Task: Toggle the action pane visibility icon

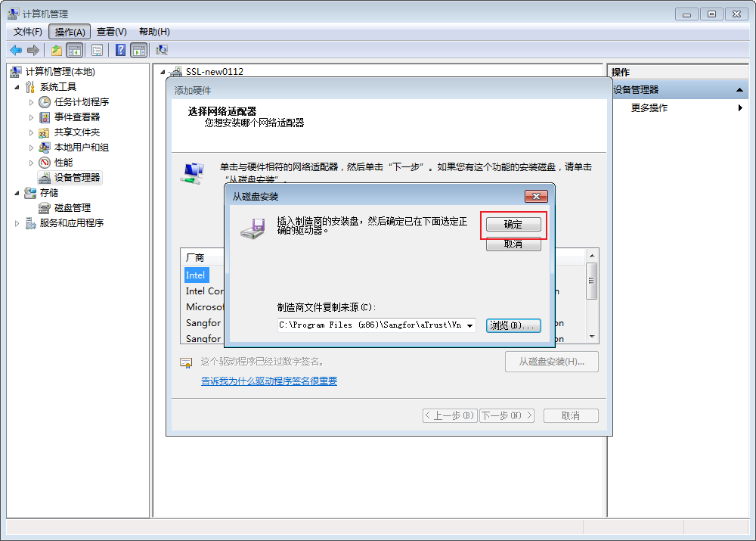Action: (139, 50)
